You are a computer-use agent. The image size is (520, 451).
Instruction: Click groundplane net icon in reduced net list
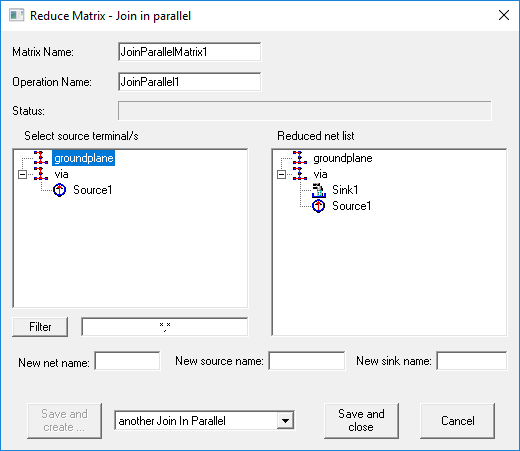[x=300, y=158]
